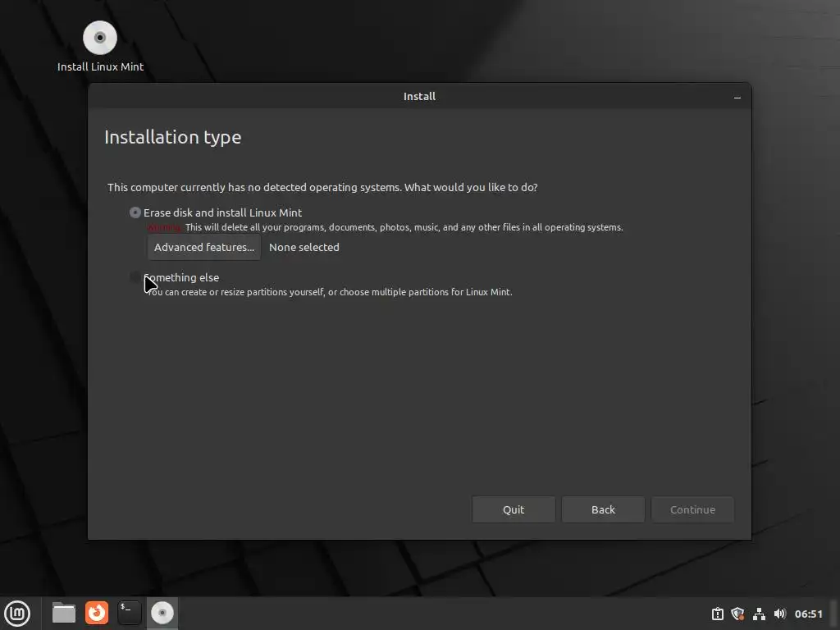Quit the installer
This screenshot has height=630, width=840.
[514, 509]
